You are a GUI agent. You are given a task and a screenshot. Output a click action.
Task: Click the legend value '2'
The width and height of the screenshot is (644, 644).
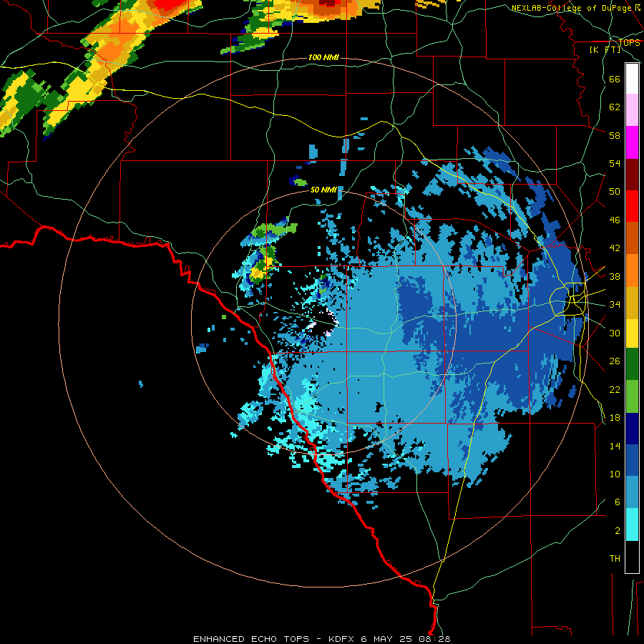[618, 531]
